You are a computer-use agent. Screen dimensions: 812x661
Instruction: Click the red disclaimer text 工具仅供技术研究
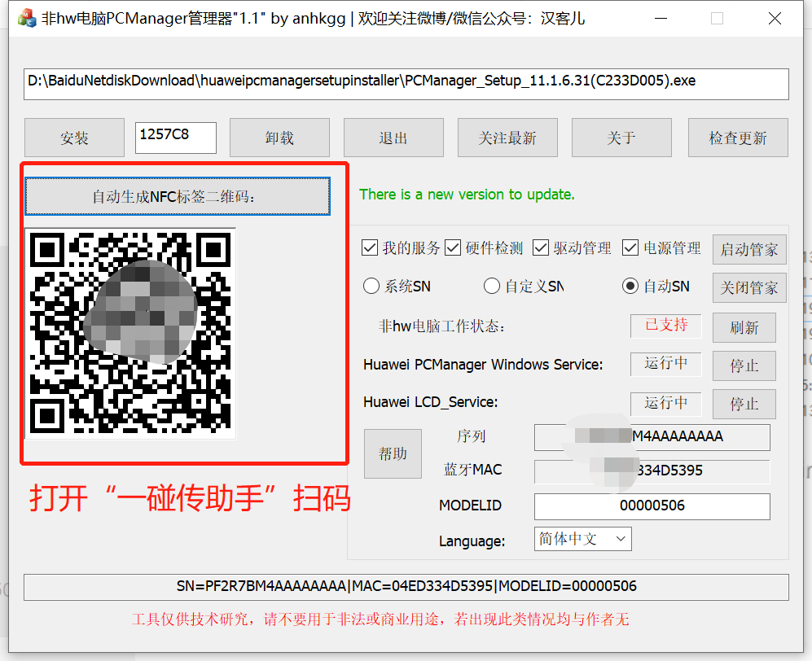pyautogui.click(x=380, y=619)
